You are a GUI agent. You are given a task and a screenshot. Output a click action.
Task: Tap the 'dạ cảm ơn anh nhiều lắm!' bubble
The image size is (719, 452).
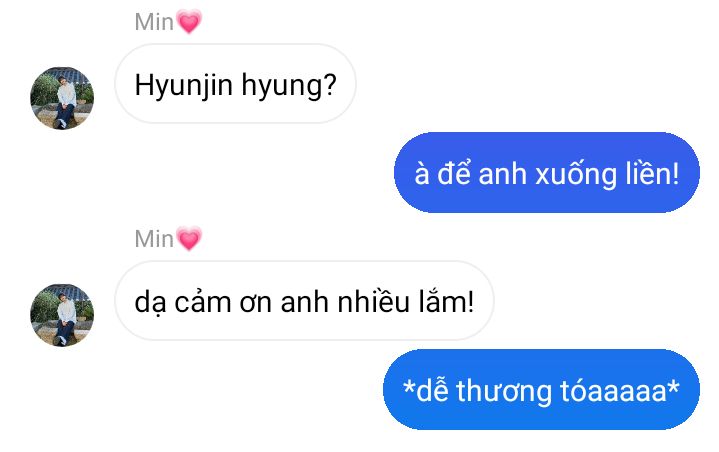(304, 301)
